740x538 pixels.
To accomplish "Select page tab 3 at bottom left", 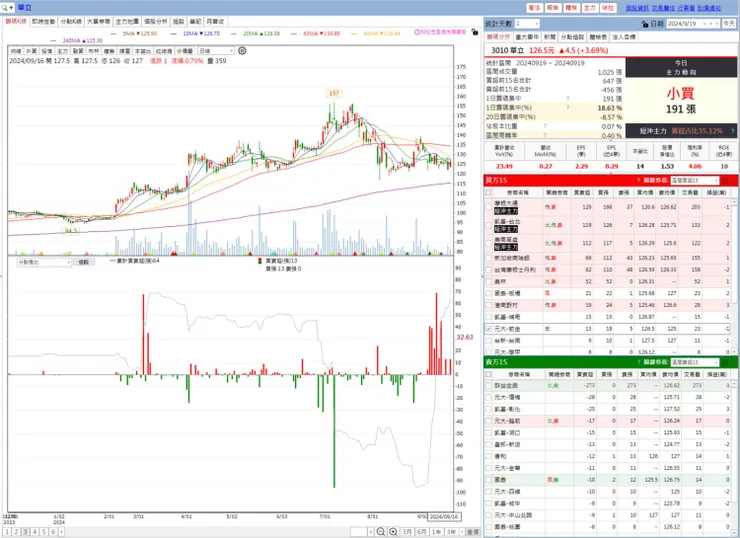I will click(x=25, y=532).
